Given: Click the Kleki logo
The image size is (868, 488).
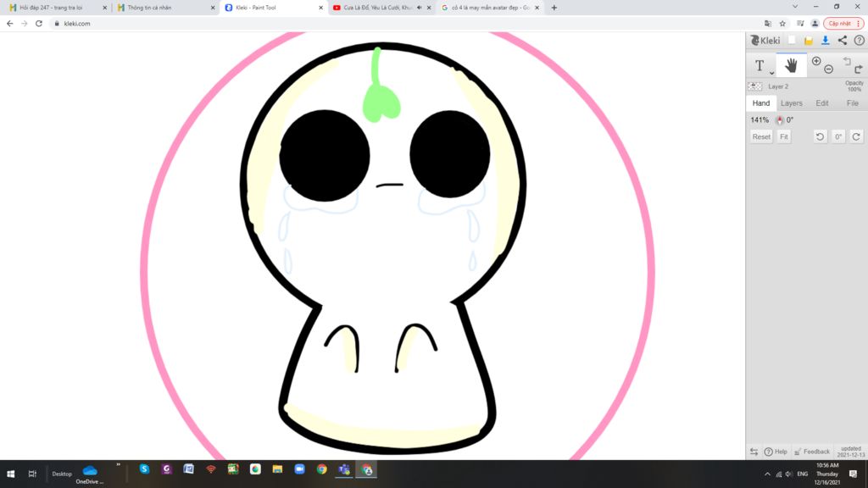Looking at the screenshot, I should pyautogui.click(x=765, y=41).
